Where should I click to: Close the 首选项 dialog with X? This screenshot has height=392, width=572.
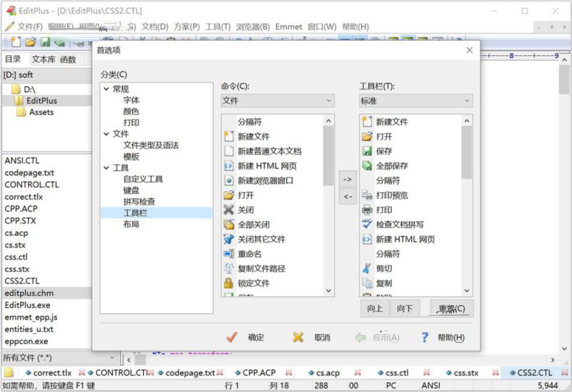pyautogui.click(x=470, y=50)
